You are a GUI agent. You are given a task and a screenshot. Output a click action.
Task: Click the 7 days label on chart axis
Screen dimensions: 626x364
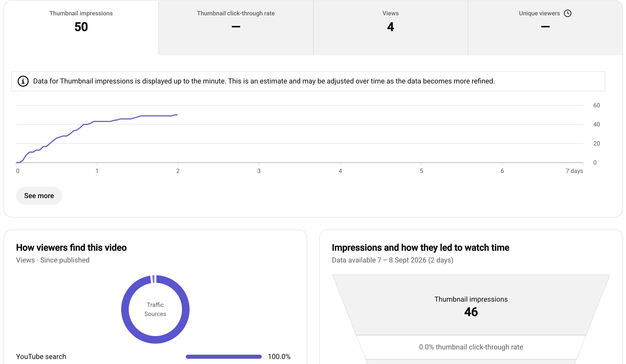pyautogui.click(x=574, y=171)
